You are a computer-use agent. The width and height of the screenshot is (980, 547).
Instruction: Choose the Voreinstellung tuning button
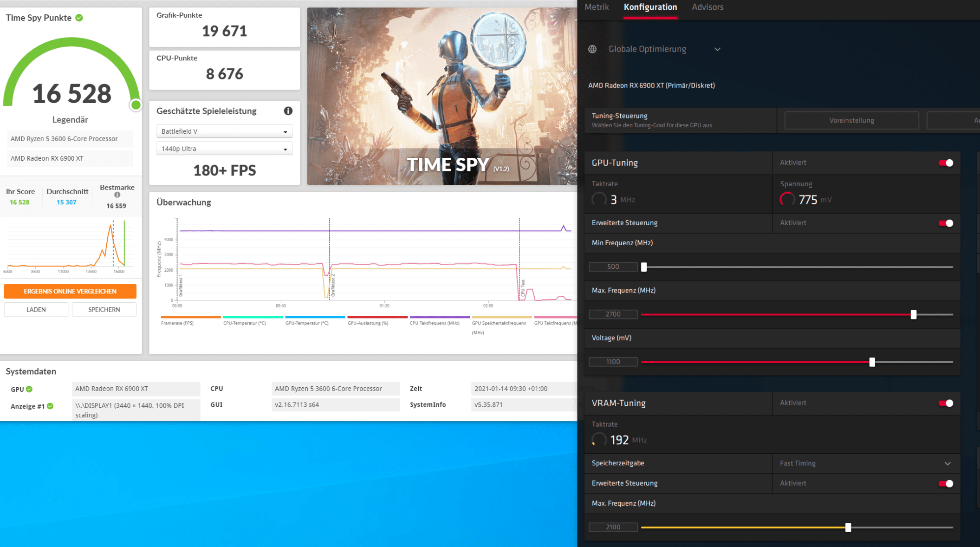[x=851, y=120]
